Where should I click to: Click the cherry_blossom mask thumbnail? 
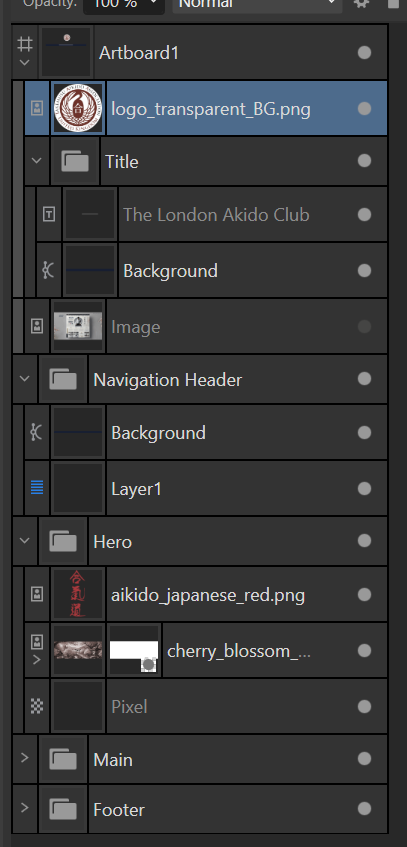point(134,650)
